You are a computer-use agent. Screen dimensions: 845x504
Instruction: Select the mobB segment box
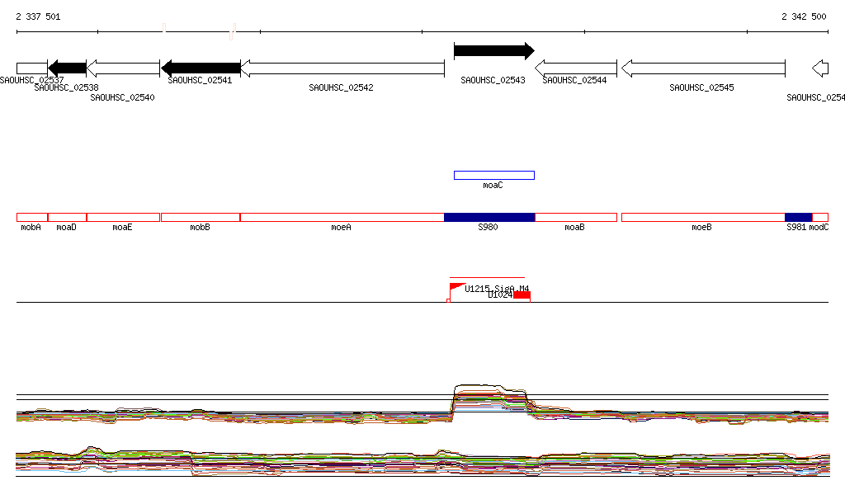[x=201, y=217]
